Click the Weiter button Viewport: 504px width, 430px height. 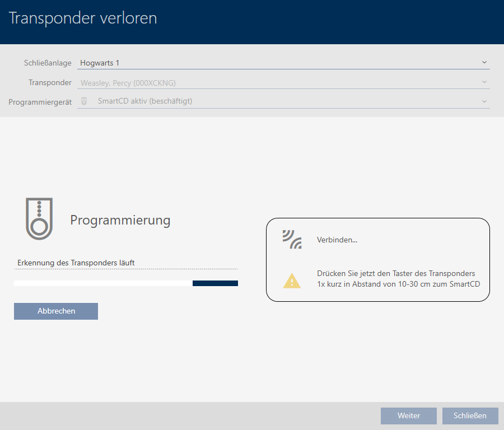tap(408, 416)
